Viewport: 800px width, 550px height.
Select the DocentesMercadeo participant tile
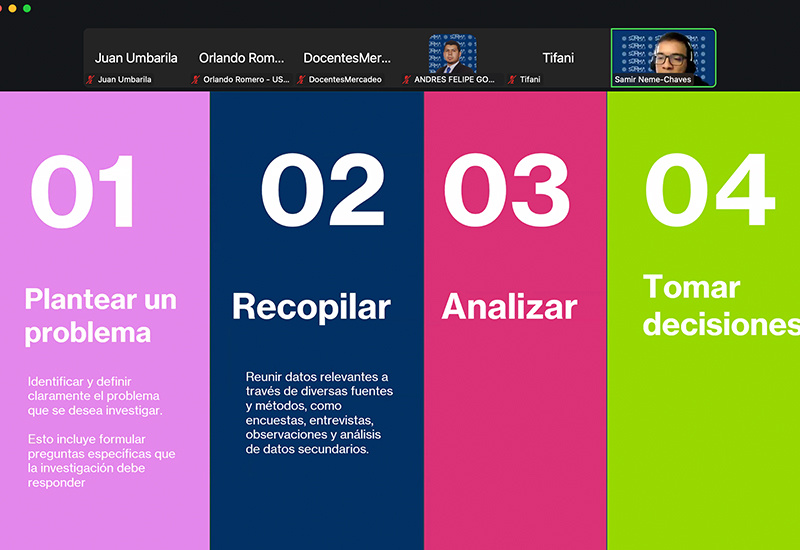point(347,57)
